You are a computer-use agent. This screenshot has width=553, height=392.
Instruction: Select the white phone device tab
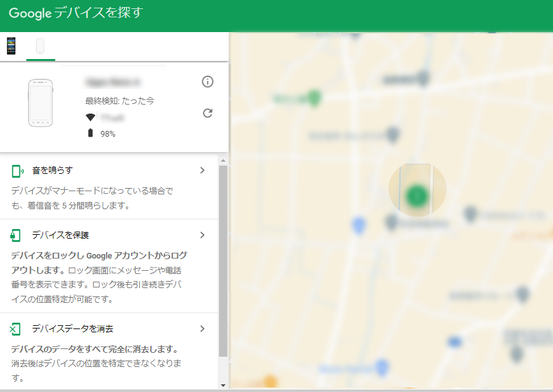[40, 46]
